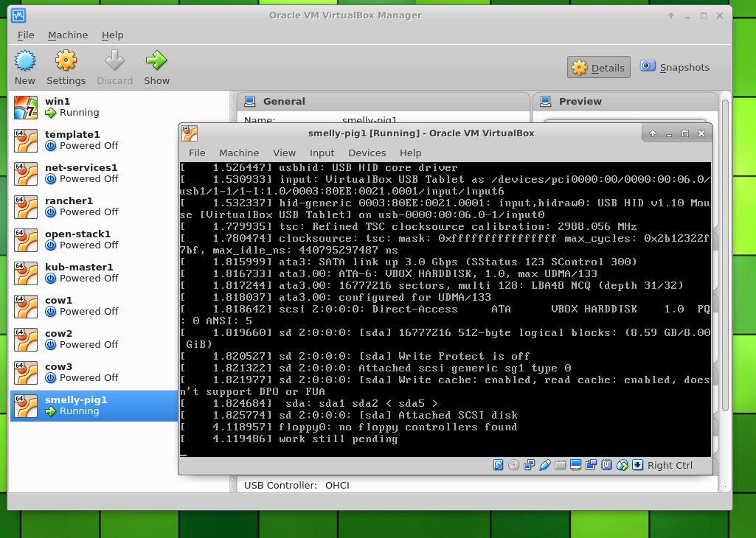The width and height of the screenshot is (756, 538).
Task: Click the video capture status icon
Action: point(591,465)
